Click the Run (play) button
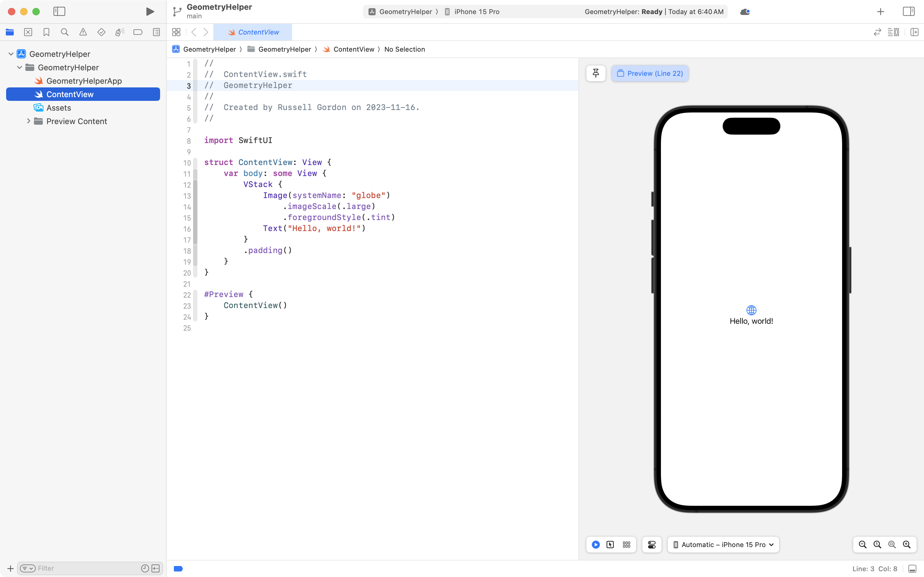Viewport: 924px width, 577px height. pos(150,11)
